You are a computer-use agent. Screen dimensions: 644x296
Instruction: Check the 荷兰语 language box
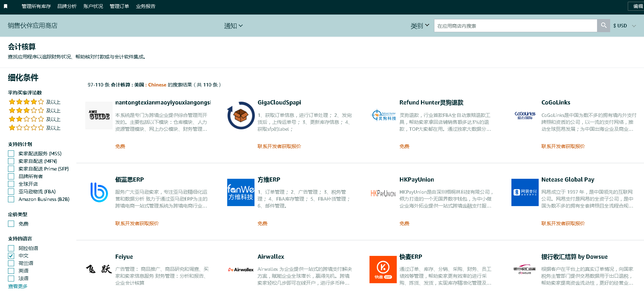click(x=11, y=263)
